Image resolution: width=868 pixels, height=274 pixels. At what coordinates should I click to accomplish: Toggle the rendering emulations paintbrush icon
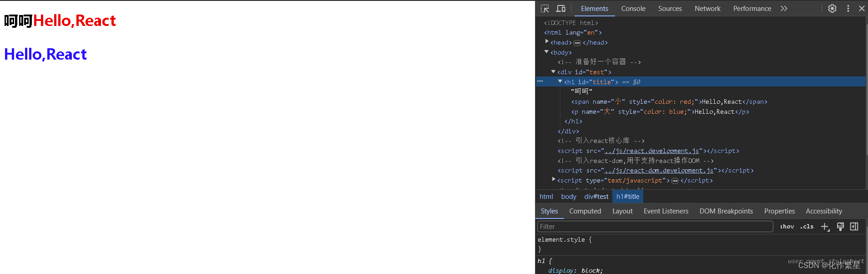tap(840, 227)
